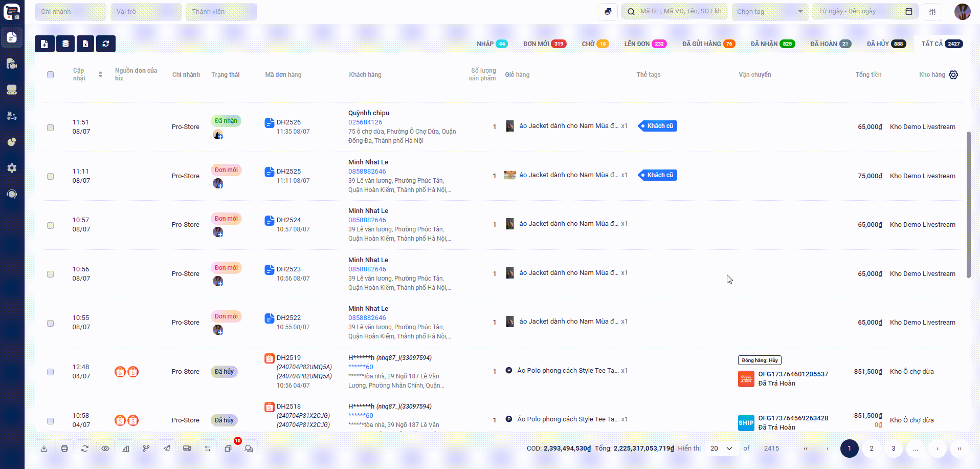Click the printer icon in bottom toolbar
This screenshot has width=980, height=469.
tap(64, 449)
